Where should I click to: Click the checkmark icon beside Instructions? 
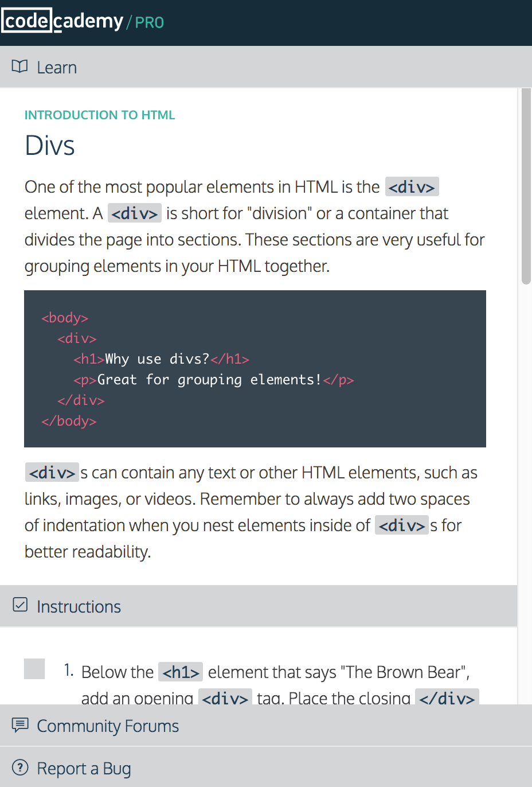(20, 605)
